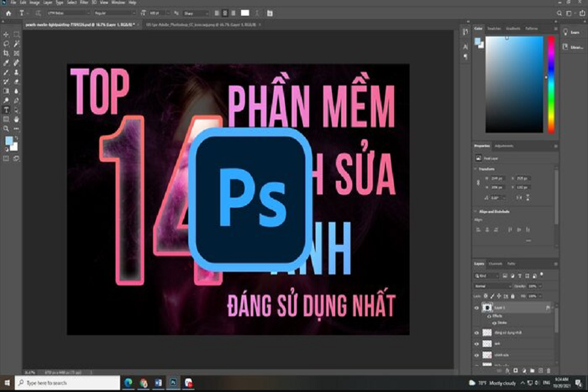Switch to the Channels tab

click(496, 264)
